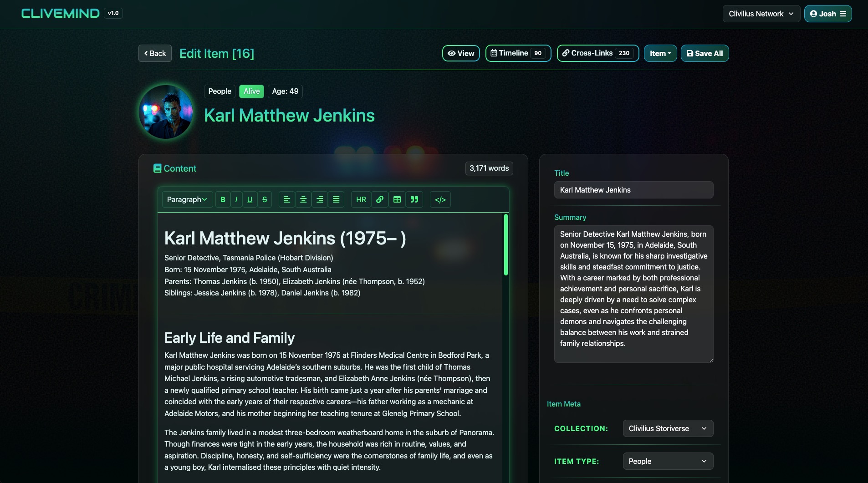The image size is (868, 483).
Task: Apply strikethrough formatting
Action: coord(265,199)
